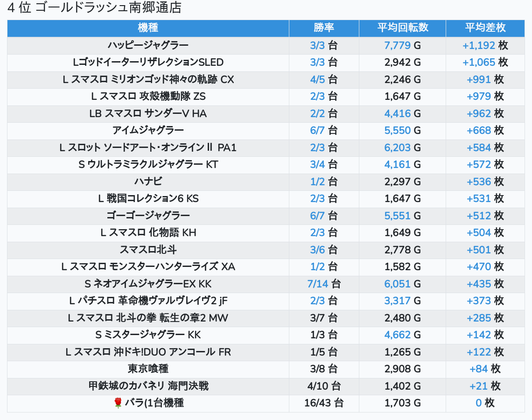Open the +285 difference value link

[479, 318]
